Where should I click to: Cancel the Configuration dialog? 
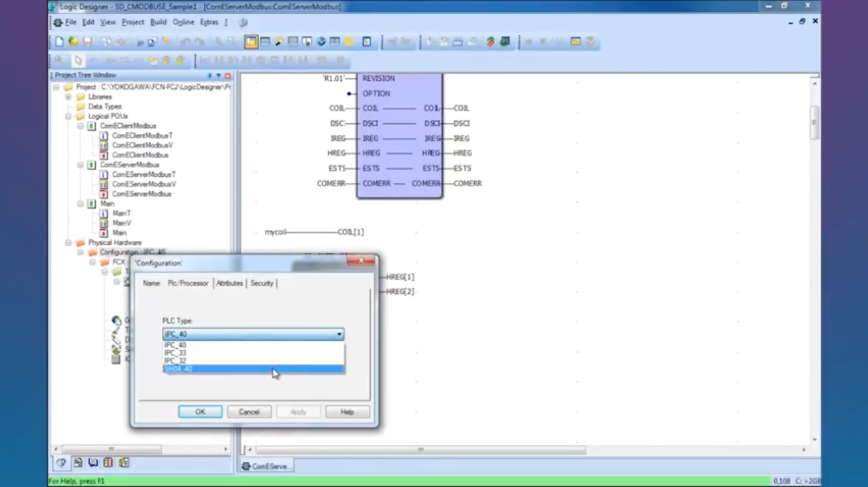coord(249,412)
